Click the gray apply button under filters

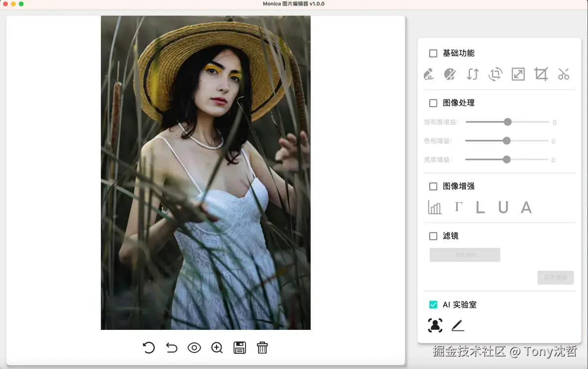(556, 277)
